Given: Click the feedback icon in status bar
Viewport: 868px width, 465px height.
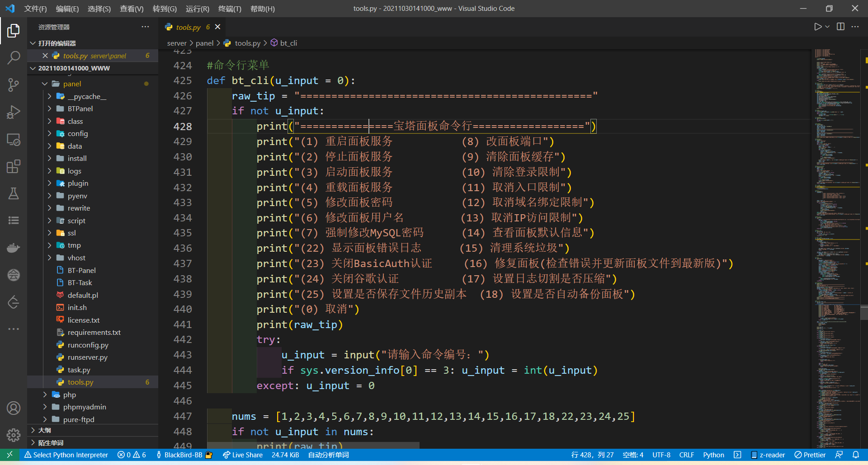Looking at the screenshot, I should coord(839,455).
